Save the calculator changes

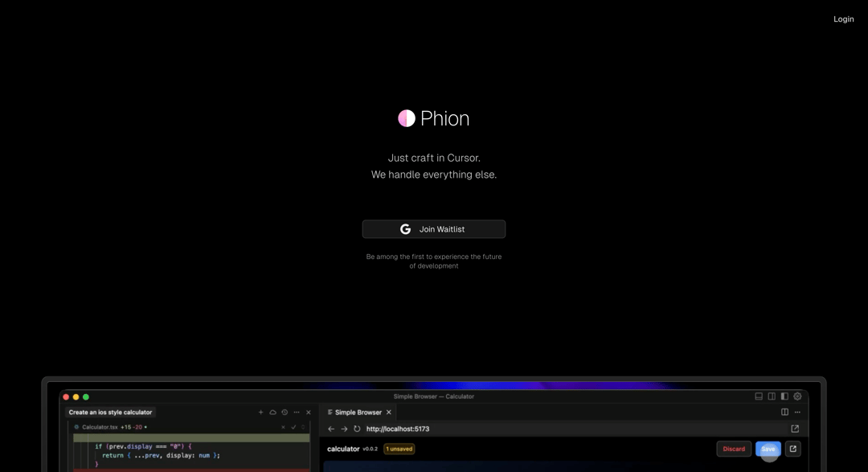point(768,449)
